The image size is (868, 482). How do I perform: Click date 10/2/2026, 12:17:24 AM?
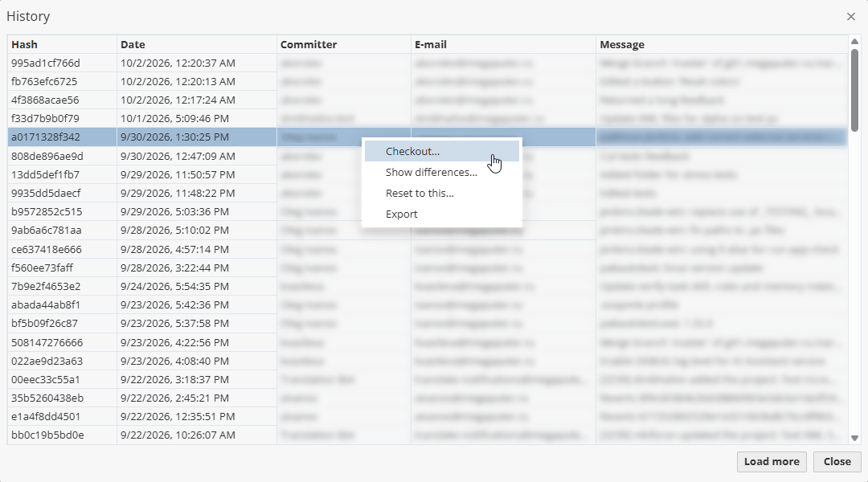click(178, 100)
